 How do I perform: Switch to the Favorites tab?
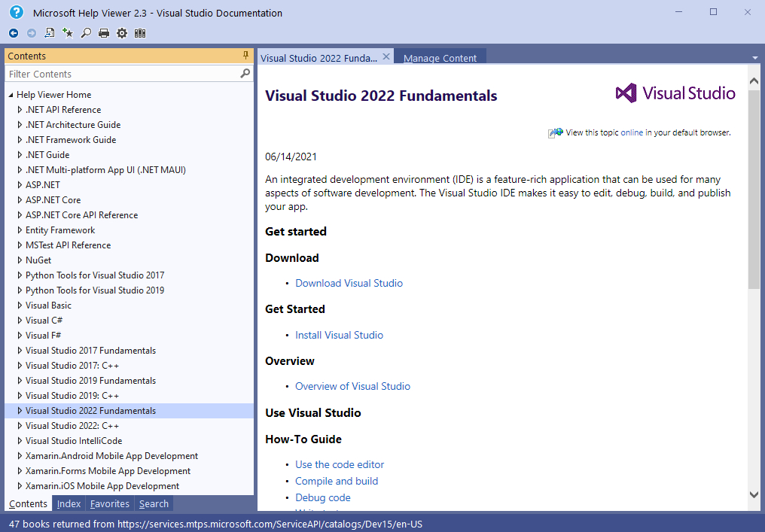pos(110,503)
